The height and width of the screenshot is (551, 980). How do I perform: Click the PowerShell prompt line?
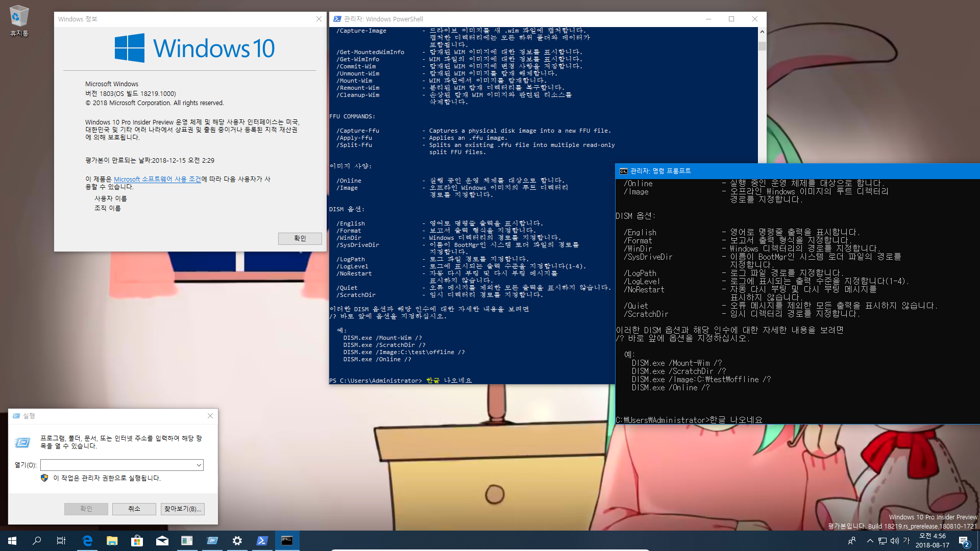click(x=401, y=381)
